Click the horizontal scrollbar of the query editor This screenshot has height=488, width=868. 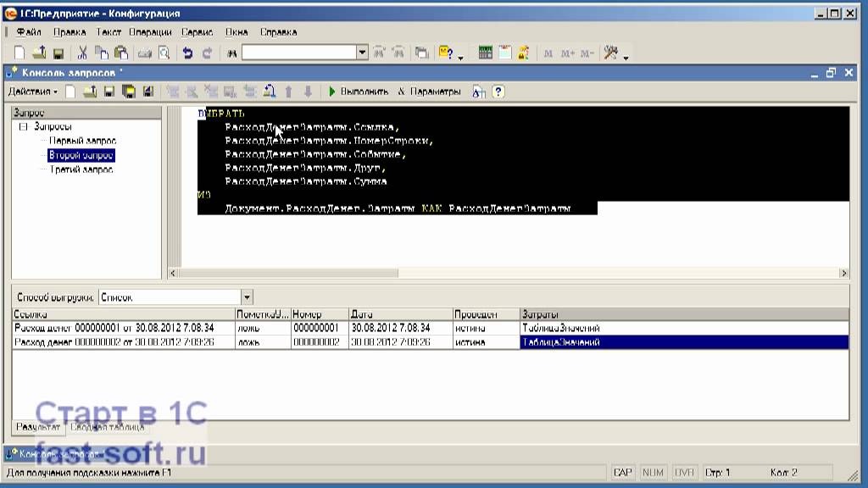point(509,274)
